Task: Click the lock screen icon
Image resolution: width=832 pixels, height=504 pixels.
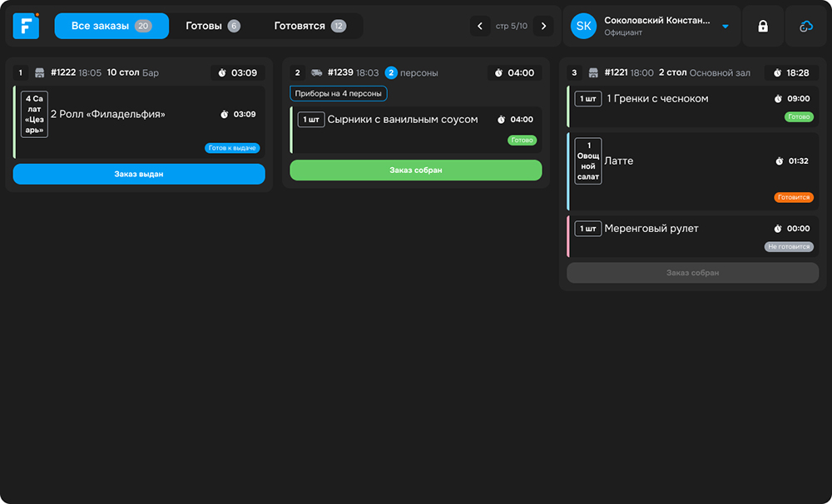Action: [x=763, y=27]
